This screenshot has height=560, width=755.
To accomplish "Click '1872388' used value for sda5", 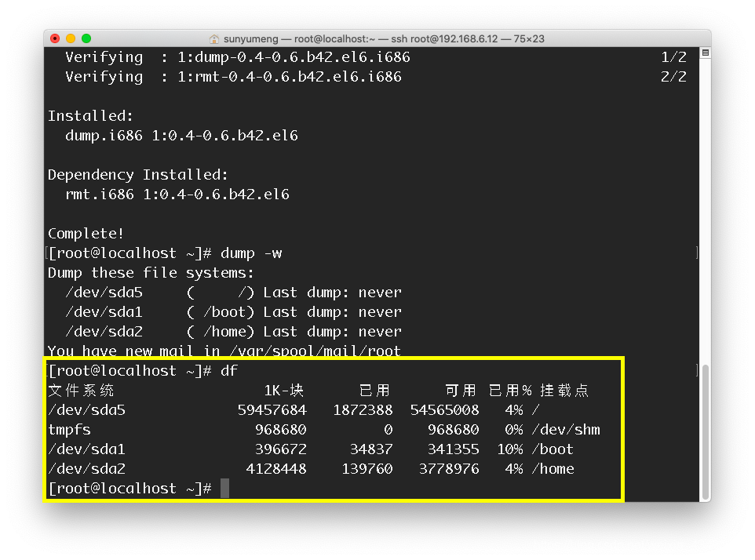I will [x=363, y=410].
